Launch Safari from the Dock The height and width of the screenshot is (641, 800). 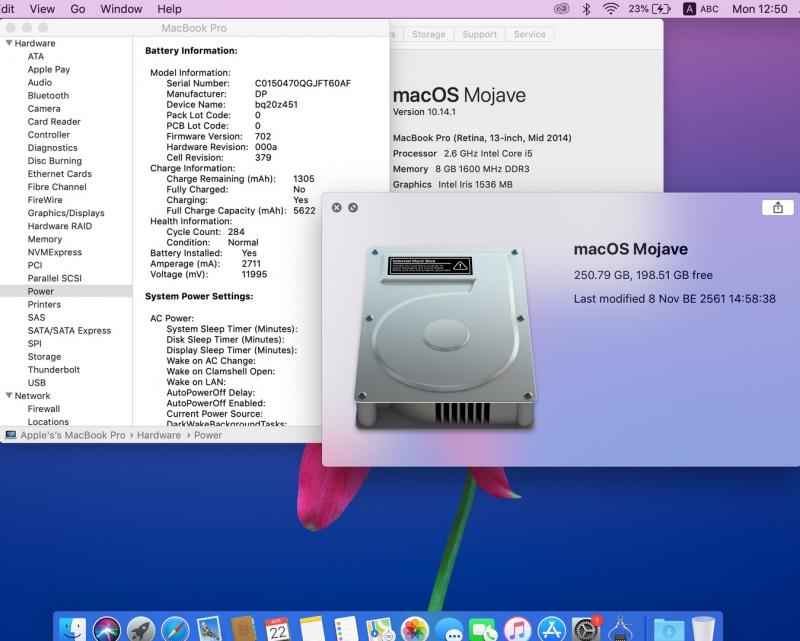[175, 629]
